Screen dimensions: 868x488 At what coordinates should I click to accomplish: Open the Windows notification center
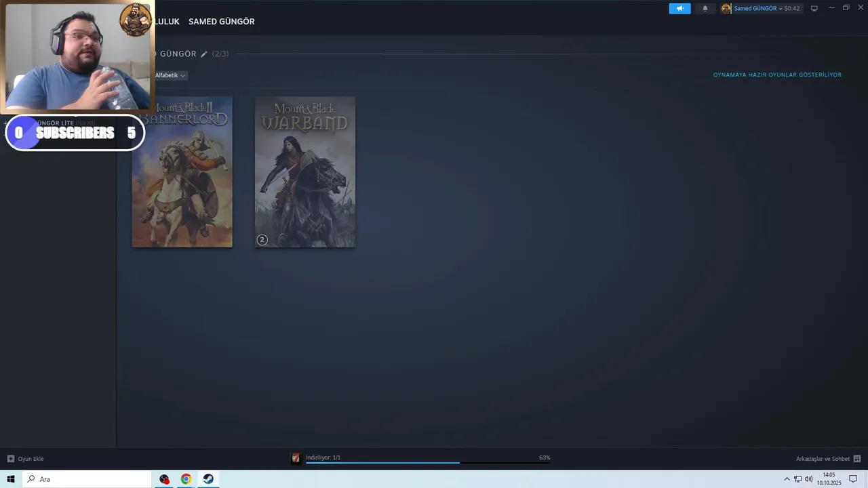pos(853,479)
